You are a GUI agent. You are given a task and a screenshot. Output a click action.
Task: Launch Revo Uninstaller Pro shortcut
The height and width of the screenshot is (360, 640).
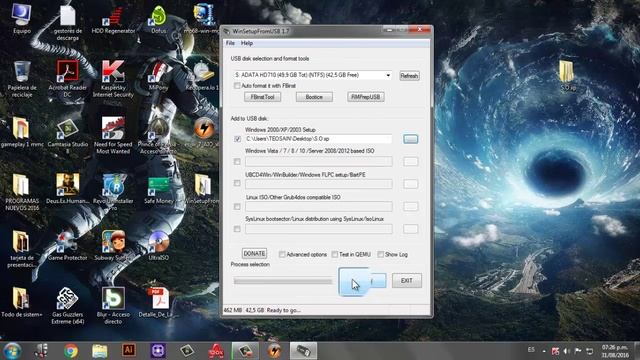(113, 192)
